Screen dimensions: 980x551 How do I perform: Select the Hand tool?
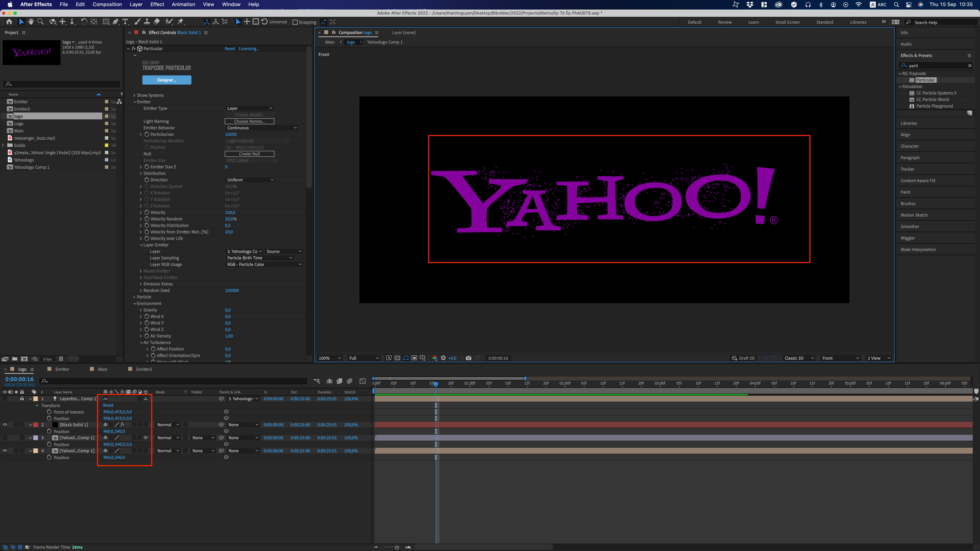coord(31,22)
